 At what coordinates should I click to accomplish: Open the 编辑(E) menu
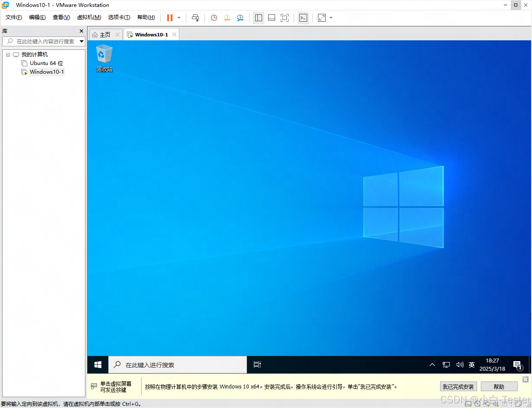click(37, 17)
